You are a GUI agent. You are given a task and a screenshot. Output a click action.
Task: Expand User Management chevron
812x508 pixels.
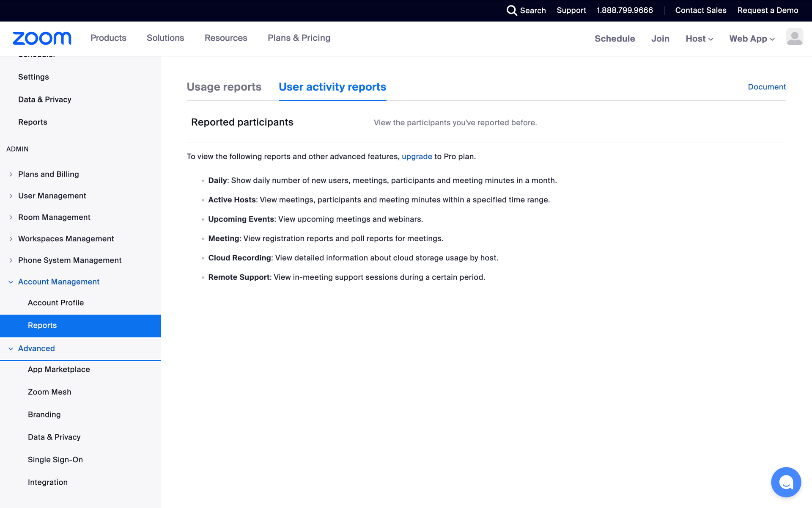coord(11,196)
